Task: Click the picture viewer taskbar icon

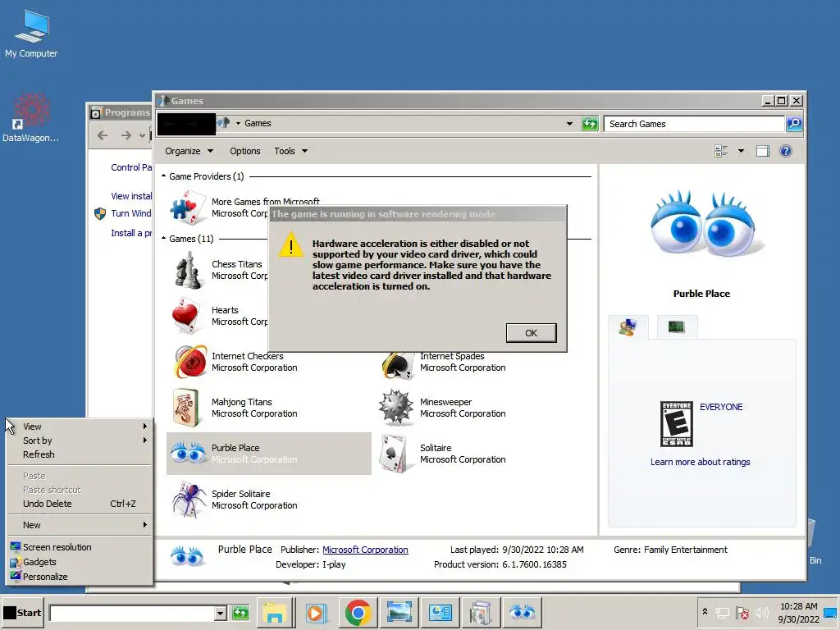Action: (x=399, y=612)
